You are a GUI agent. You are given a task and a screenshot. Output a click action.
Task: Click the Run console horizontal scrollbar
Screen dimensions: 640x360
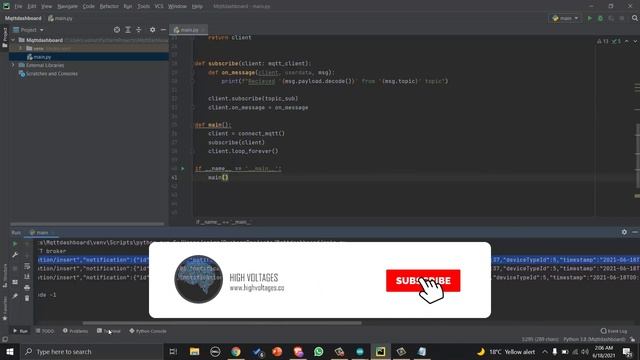(222, 323)
